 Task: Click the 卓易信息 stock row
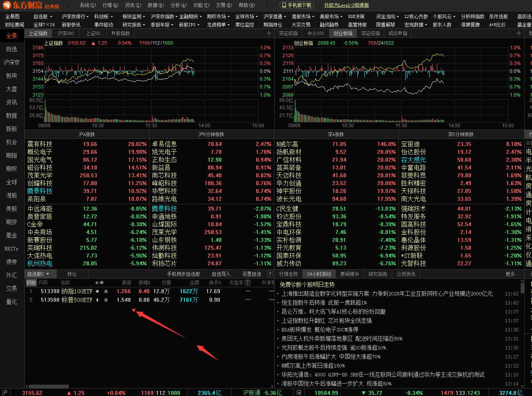212,144
